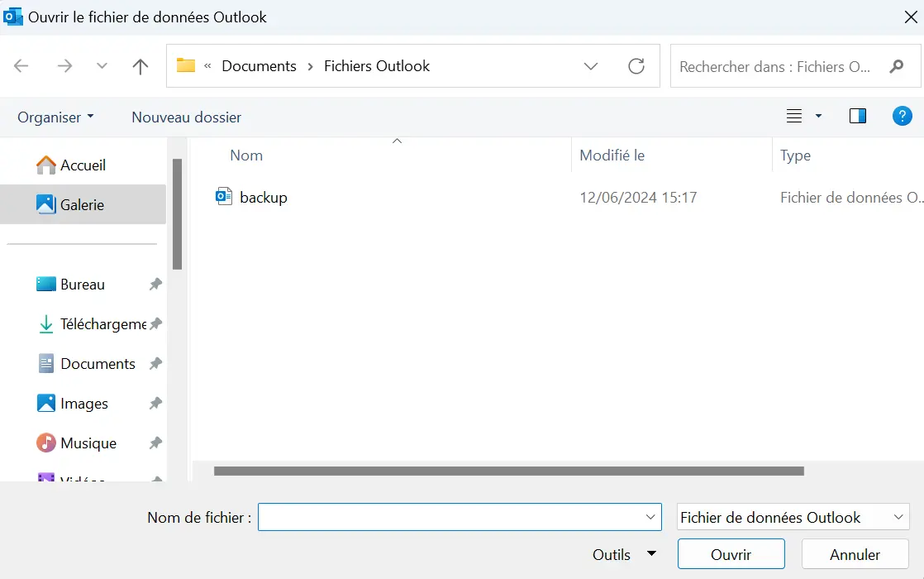This screenshot has height=579, width=924.
Task: Click the Fichier de données type cell
Action: [x=851, y=198]
